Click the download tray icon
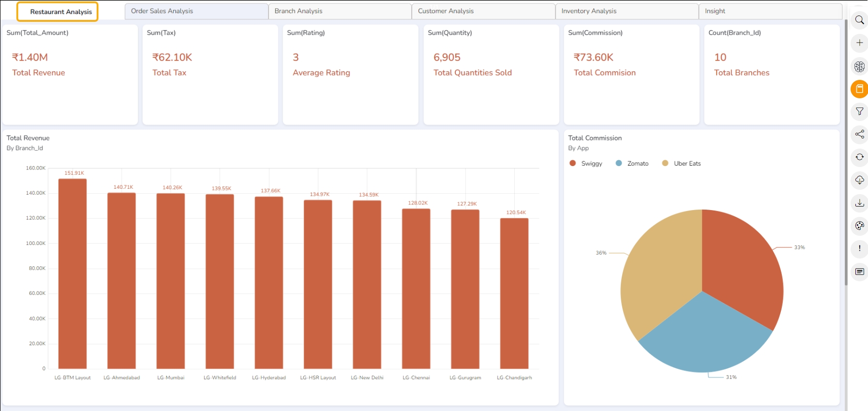The height and width of the screenshot is (411, 868). point(859,203)
